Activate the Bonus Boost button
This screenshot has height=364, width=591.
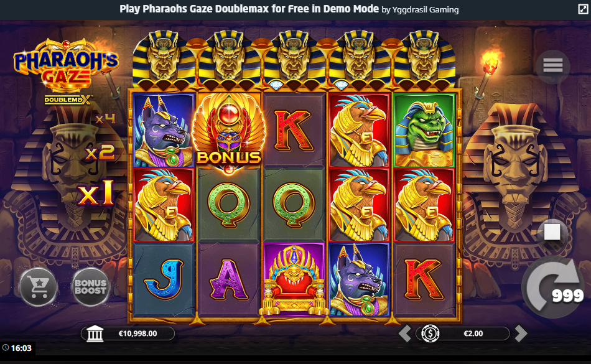point(90,287)
